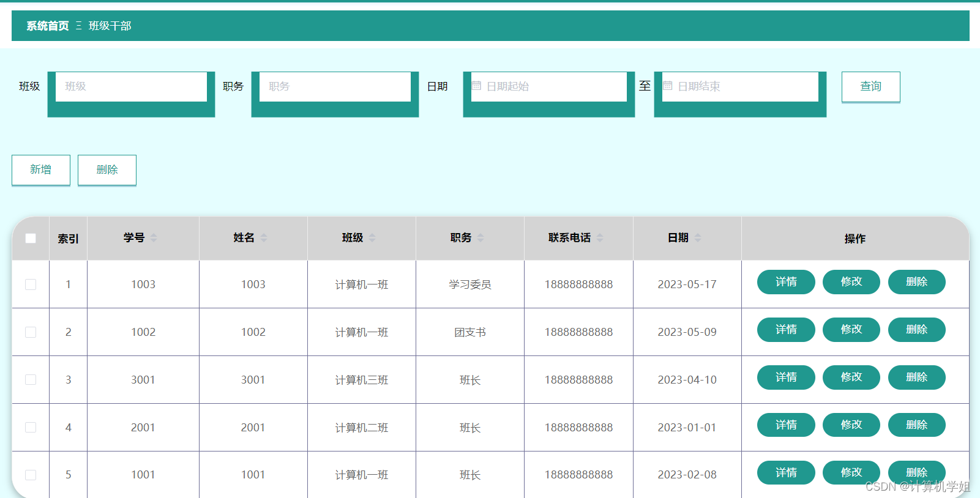Click 修改 for student 1002
980x498 pixels.
[851, 330]
